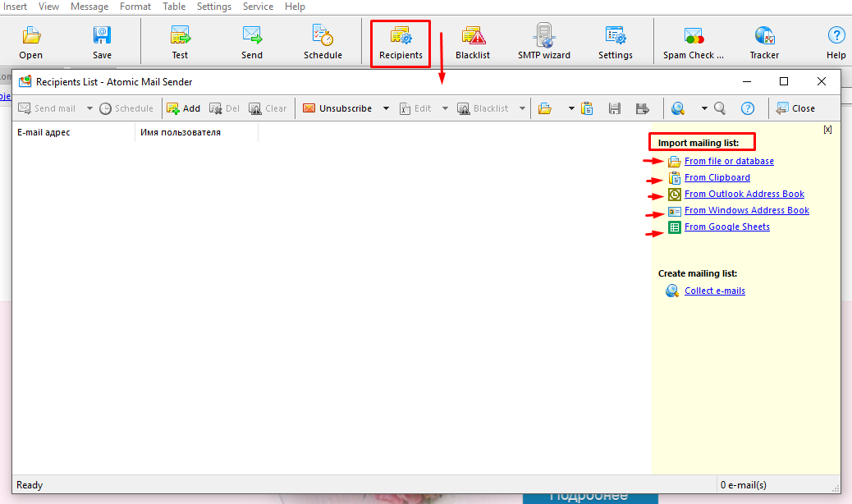Click Del in recipients toolbar
The width and height of the screenshot is (852, 504).
224,108
